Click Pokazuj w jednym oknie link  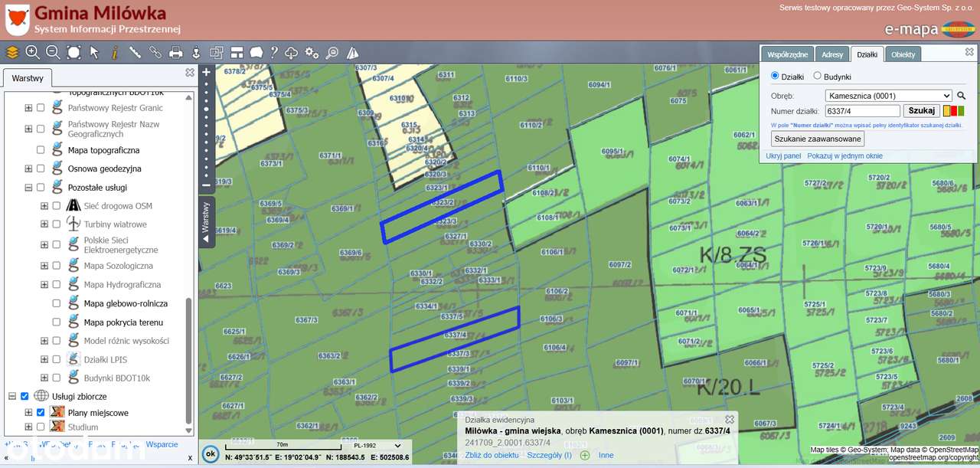[845, 155]
